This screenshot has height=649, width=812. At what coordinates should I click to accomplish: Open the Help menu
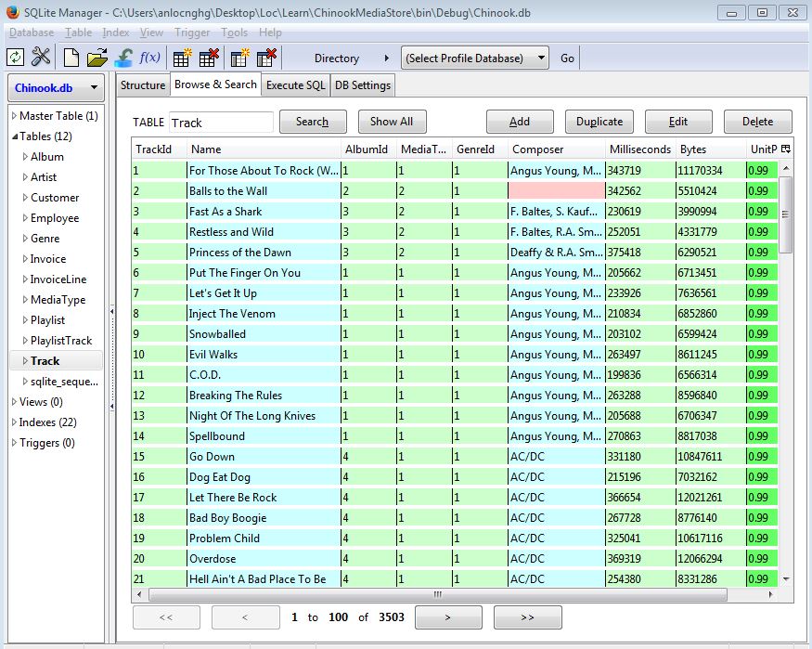tap(270, 32)
